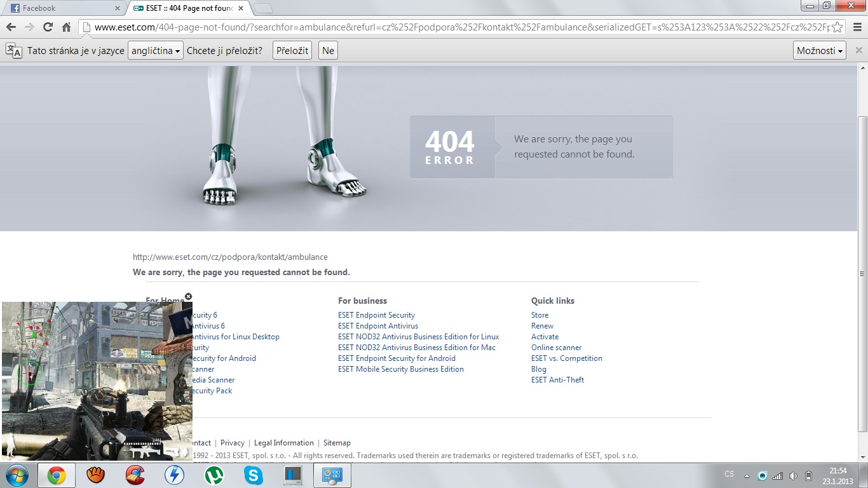868x488 pixels.
Task: Open uTorrent from the taskbar
Action: click(214, 475)
